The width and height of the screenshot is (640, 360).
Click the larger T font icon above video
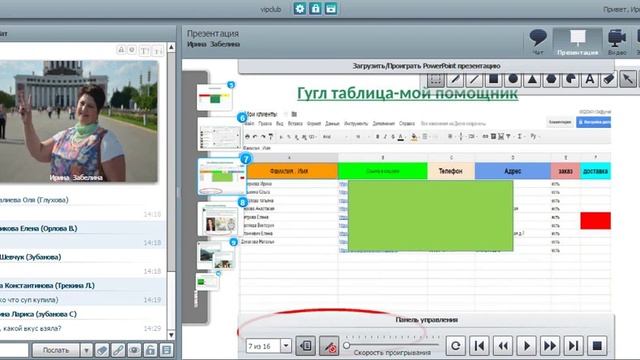pyautogui.click(x=144, y=51)
